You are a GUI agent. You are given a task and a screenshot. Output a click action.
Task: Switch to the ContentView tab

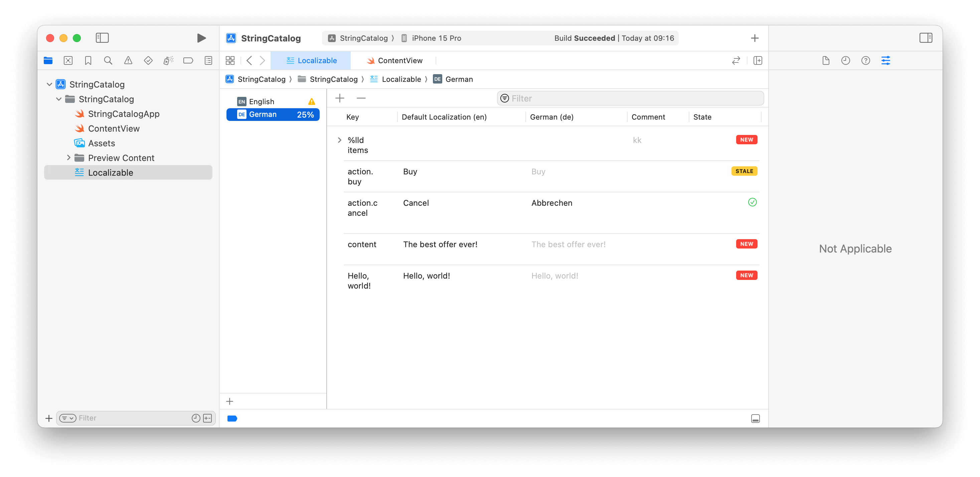[x=394, y=60]
